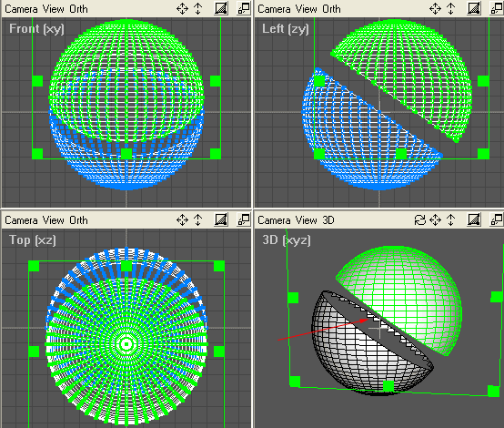Viewport: 504px width, 428px height.
Task: Toggle shading mode icon in Top view header
Action: tap(221, 219)
